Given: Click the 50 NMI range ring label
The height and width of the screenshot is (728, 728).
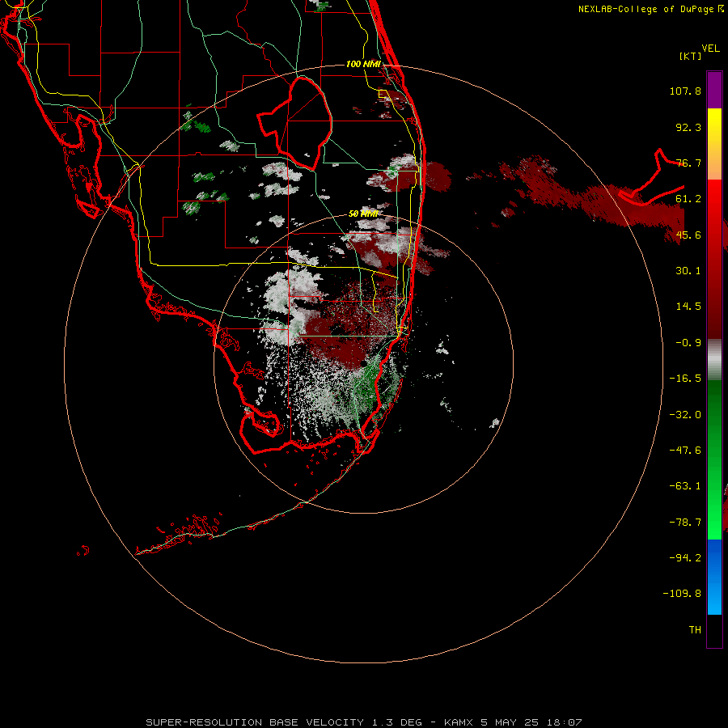Looking at the screenshot, I should point(363,214).
